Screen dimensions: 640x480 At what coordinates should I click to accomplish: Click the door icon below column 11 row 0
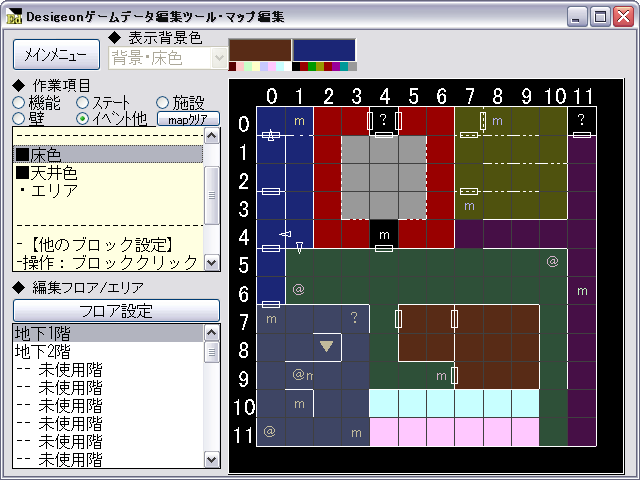[x=582, y=135]
